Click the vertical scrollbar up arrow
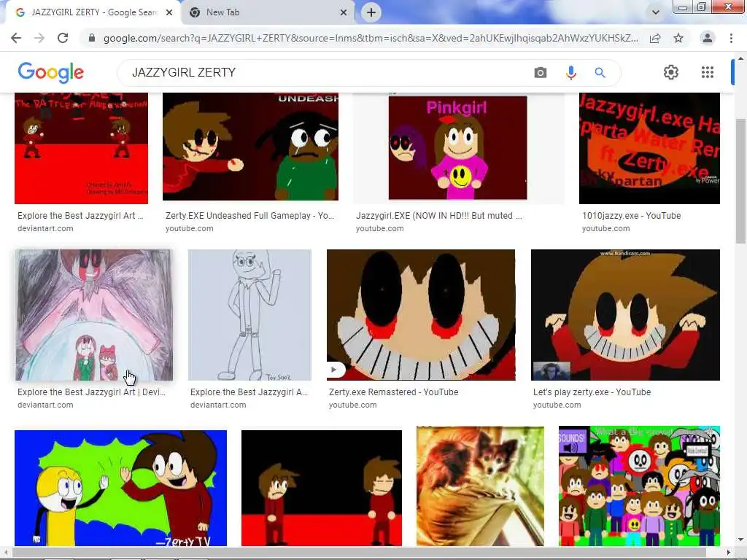Image resolution: width=747 pixels, height=560 pixels. pyautogui.click(x=740, y=58)
